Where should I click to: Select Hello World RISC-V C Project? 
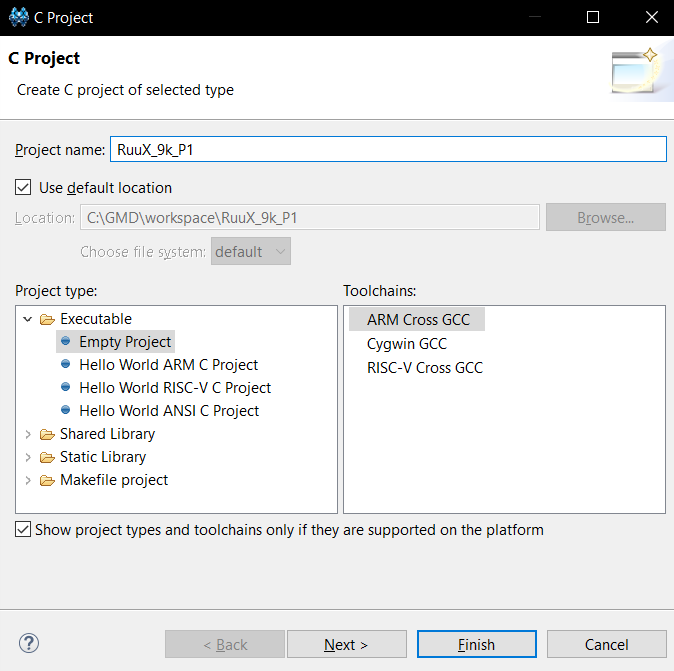tap(175, 388)
